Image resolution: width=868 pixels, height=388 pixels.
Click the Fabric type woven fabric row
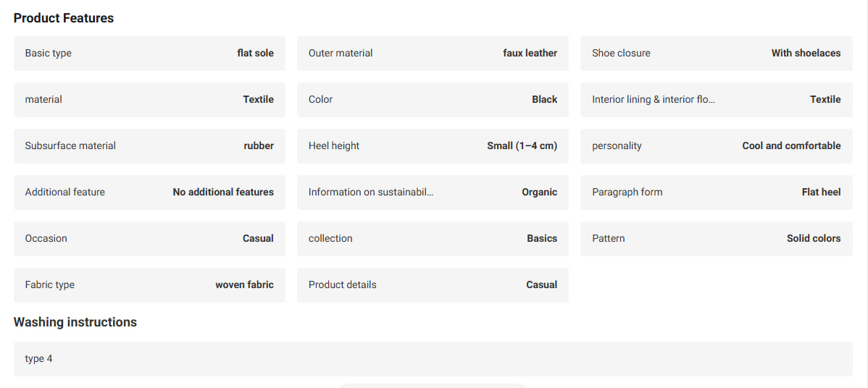[149, 285]
